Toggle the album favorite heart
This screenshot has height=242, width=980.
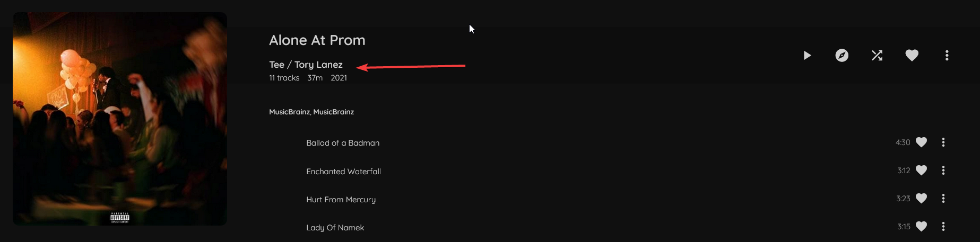912,56
